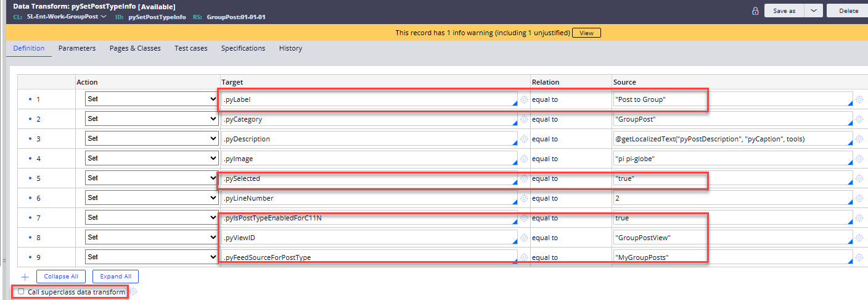This screenshot has width=868, height=300.
Task: Switch to the Parameters tab
Action: coord(77,48)
